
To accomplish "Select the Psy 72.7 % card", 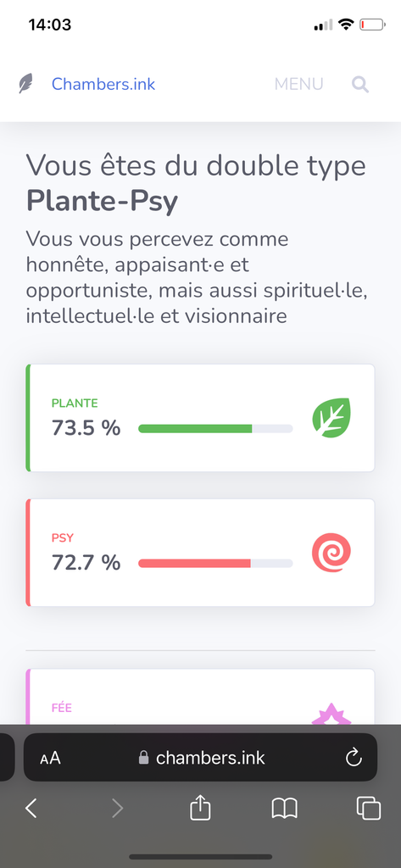I will [200, 553].
